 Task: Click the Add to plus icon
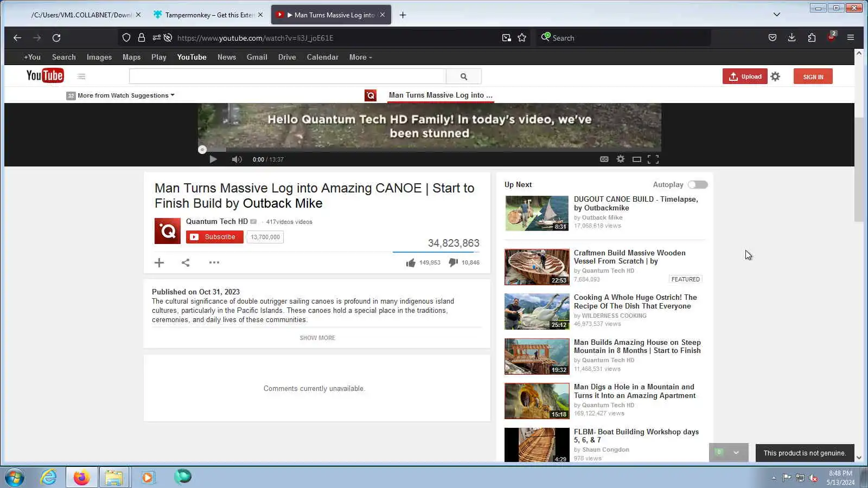click(x=159, y=263)
